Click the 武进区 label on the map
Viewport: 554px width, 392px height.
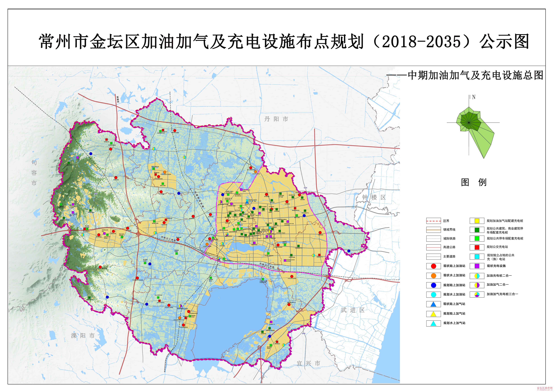(x=353, y=310)
